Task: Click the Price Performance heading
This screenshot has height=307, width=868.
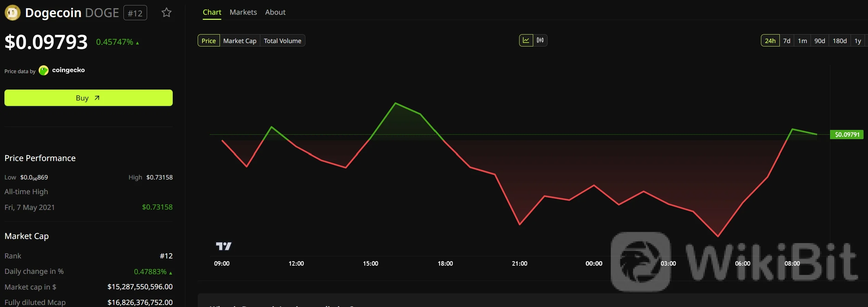Action: 40,158
